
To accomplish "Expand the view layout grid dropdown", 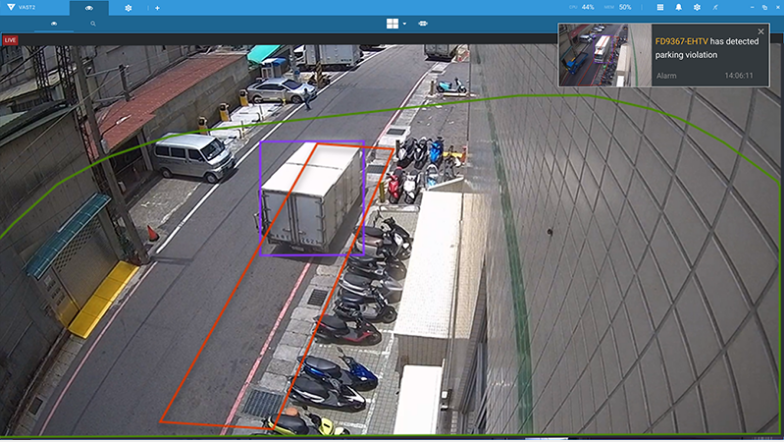I will (x=393, y=23).
